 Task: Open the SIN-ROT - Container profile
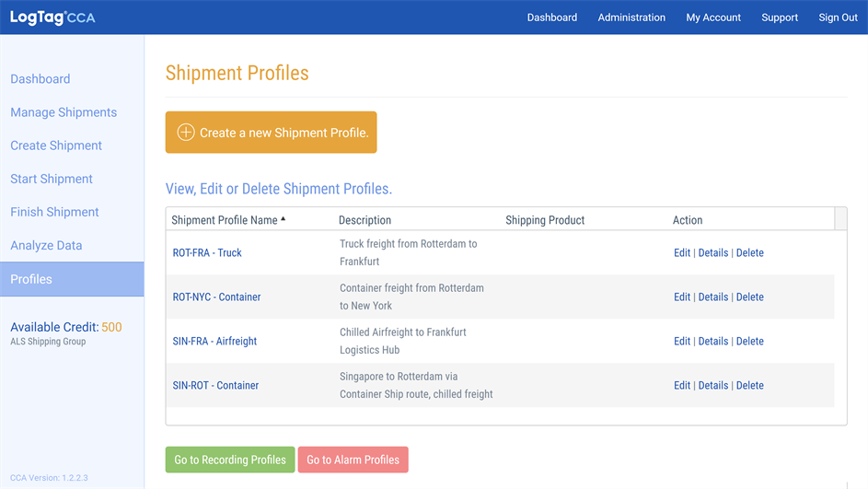(x=215, y=386)
